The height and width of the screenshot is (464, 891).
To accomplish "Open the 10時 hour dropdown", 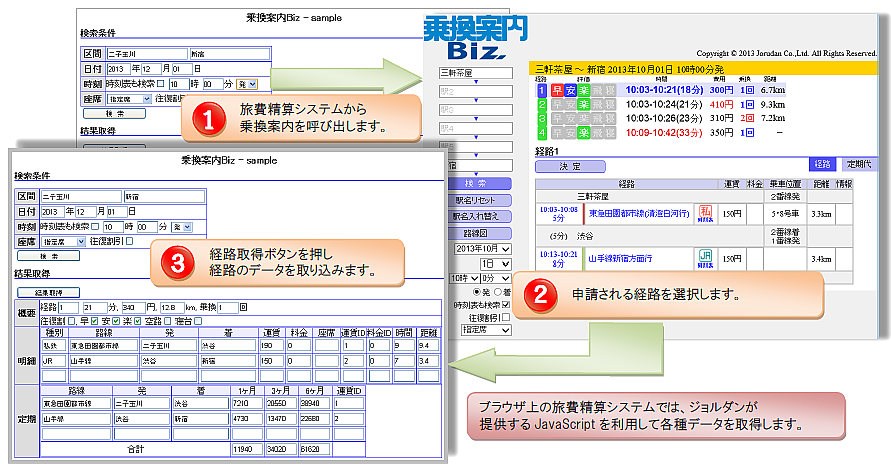I will 464,279.
